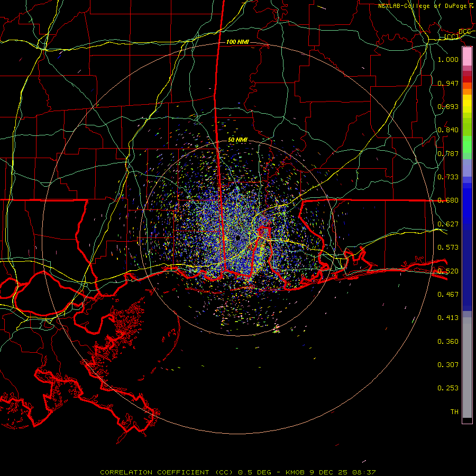Viewport: 476px width, 476px height.
Task: Click the 0.840 scale value
Action: coord(448,130)
